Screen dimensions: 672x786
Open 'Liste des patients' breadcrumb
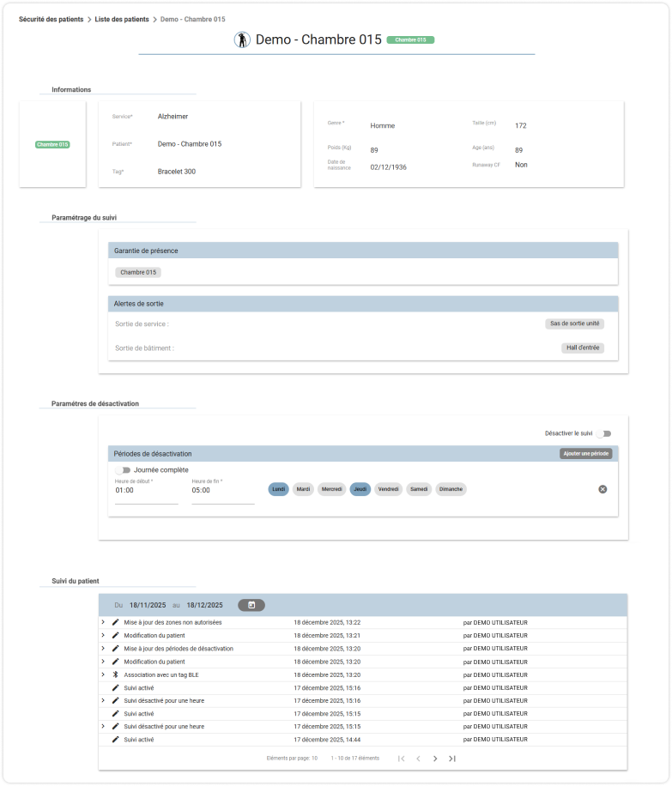122,19
